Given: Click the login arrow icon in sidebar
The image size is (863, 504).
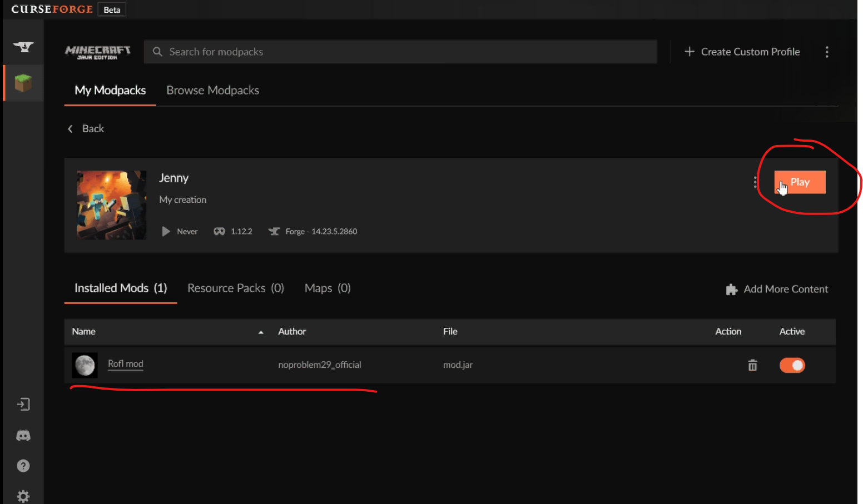Looking at the screenshot, I should click(23, 404).
